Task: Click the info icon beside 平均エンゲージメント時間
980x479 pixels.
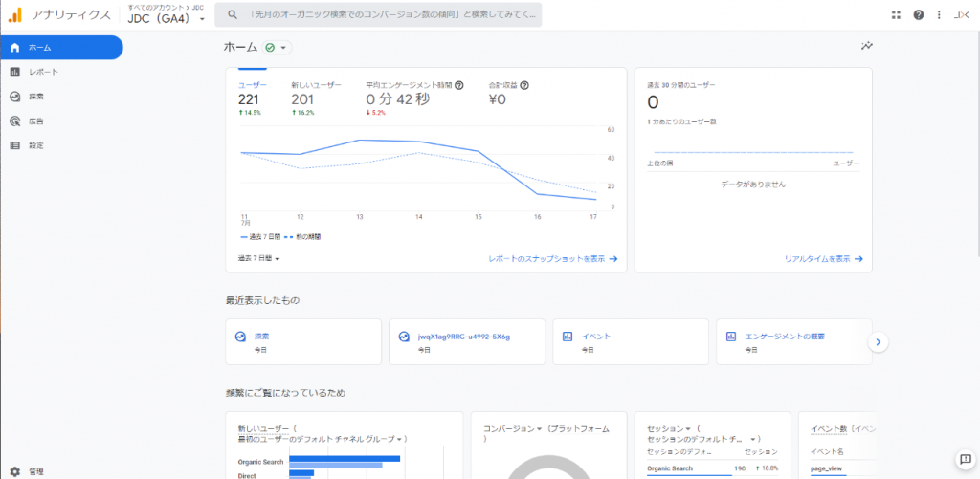Action: click(x=459, y=85)
